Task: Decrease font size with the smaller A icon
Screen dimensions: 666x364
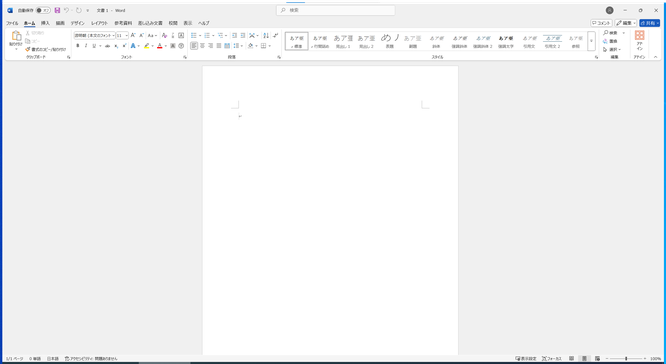Action: 141,36
